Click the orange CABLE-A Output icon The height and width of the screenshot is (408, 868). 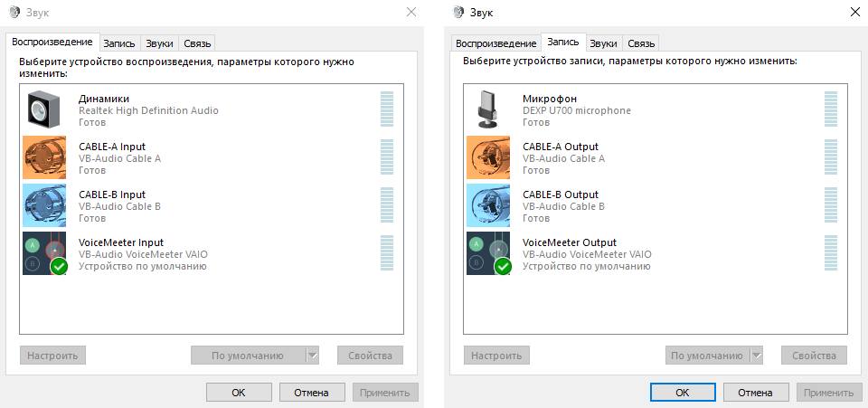tap(488, 157)
